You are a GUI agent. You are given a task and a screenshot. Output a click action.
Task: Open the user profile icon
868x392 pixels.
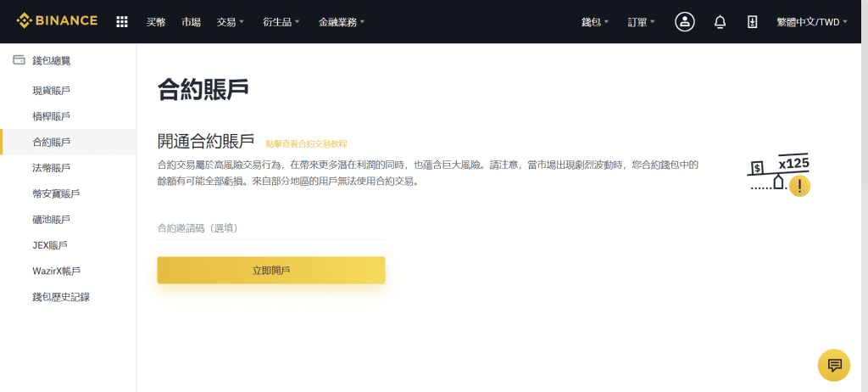pos(685,21)
